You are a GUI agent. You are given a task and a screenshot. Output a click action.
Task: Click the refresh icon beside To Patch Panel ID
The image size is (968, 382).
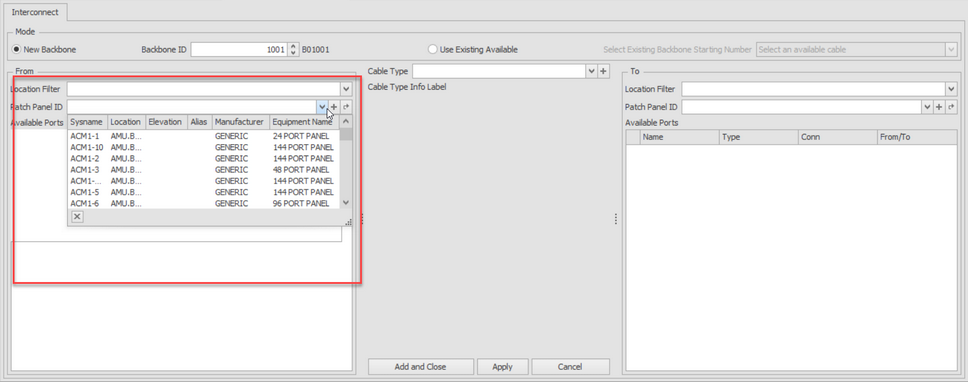point(951,107)
